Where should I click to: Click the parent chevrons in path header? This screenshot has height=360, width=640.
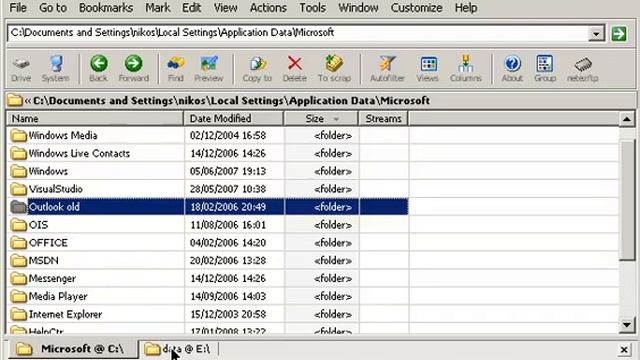click(x=28, y=101)
